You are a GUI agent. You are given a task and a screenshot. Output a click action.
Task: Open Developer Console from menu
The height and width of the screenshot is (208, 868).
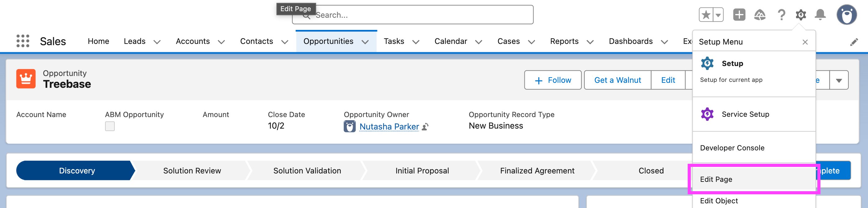click(754, 148)
